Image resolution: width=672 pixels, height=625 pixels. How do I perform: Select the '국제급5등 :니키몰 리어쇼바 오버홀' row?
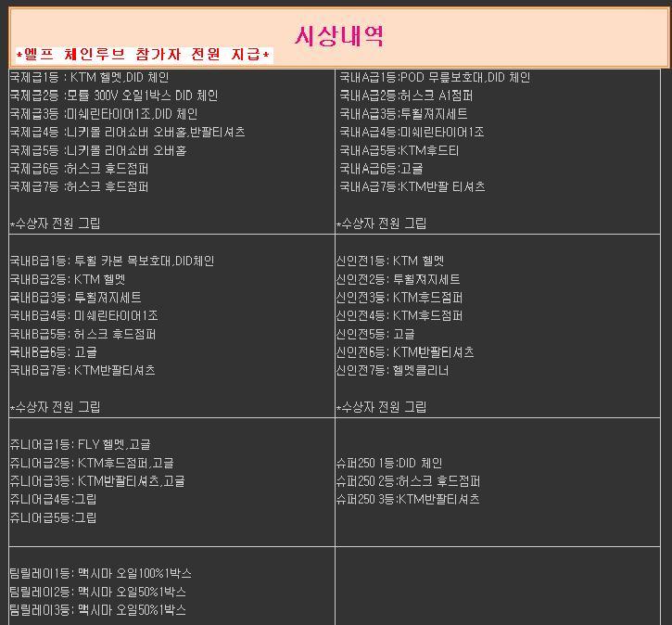98,150
